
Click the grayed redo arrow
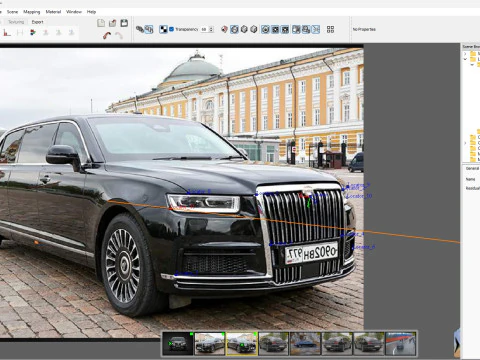[119, 35]
